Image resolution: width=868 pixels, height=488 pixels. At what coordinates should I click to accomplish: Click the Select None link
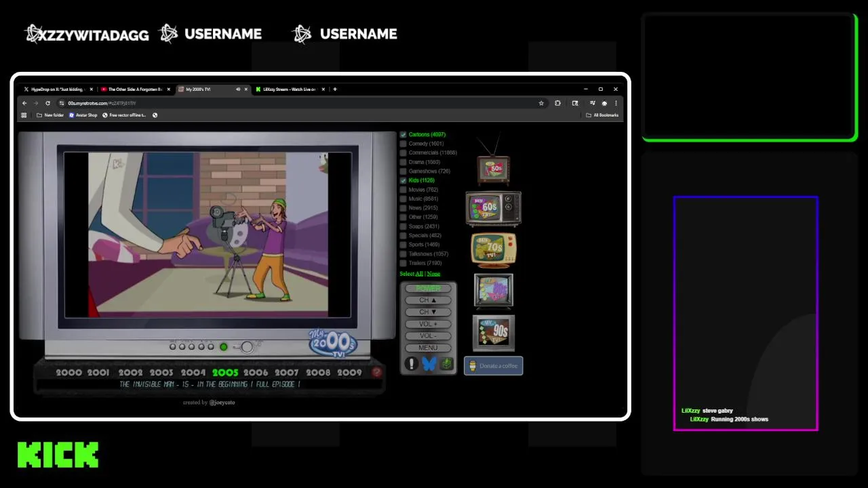click(433, 274)
